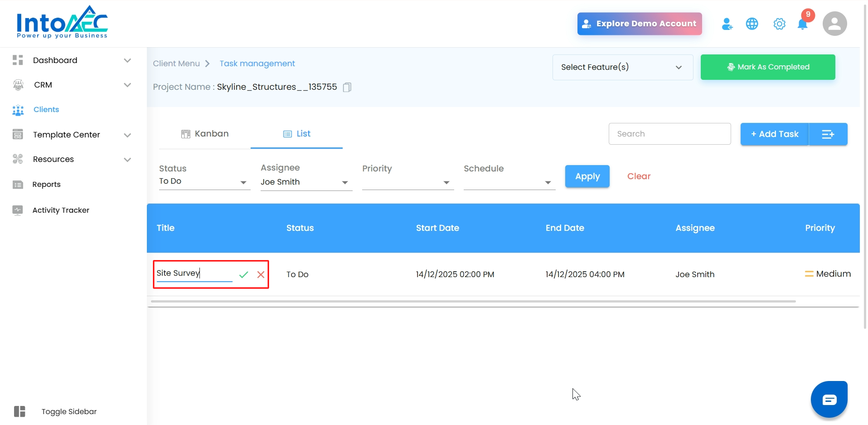The image size is (868, 425).
Task: Sort by the Title column header
Action: (x=165, y=228)
